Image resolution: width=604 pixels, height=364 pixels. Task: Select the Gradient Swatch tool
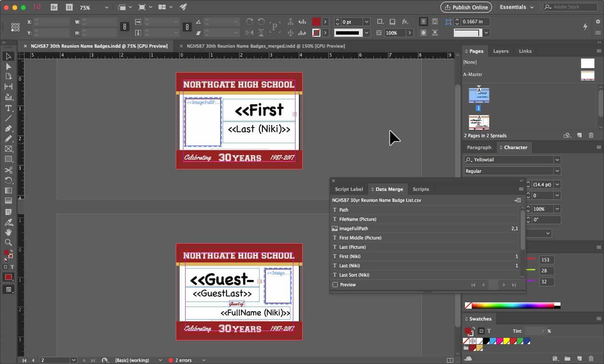[8, 190]
